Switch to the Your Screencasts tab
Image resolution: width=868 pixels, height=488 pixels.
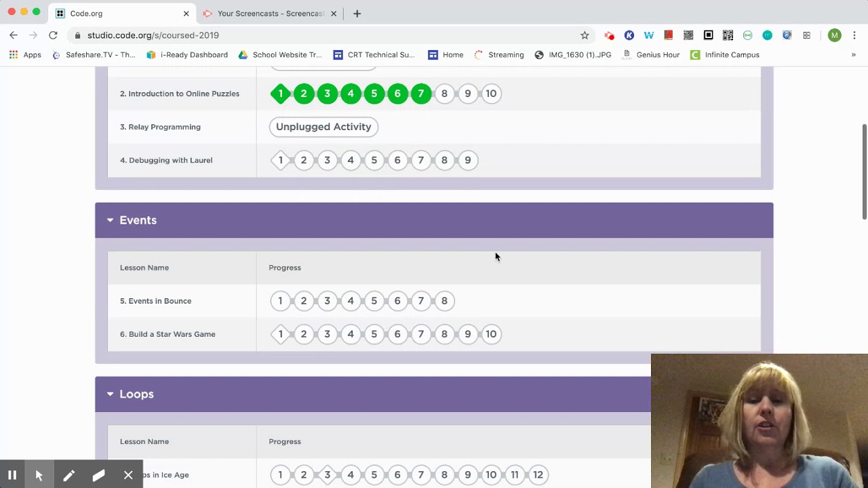[270, 14]
